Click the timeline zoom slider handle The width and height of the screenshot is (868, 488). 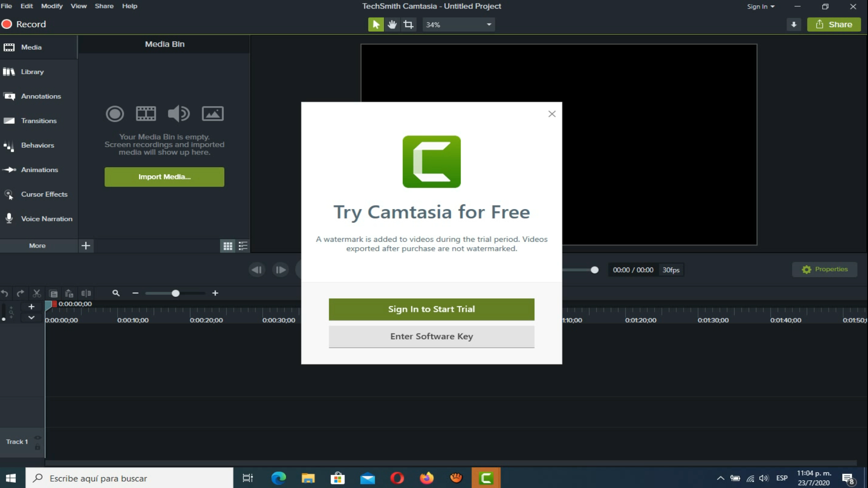tap(175, 293)
